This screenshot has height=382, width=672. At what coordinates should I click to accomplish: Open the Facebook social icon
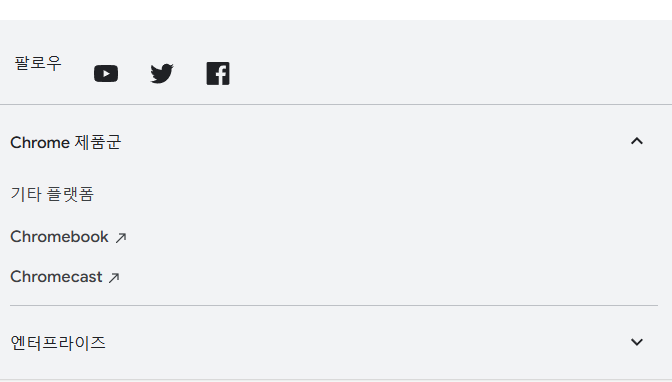point(218,74)
